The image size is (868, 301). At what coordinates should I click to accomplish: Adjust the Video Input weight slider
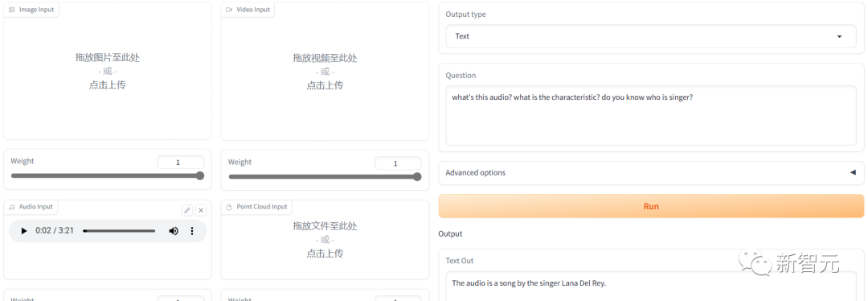(x=325, y=177)
